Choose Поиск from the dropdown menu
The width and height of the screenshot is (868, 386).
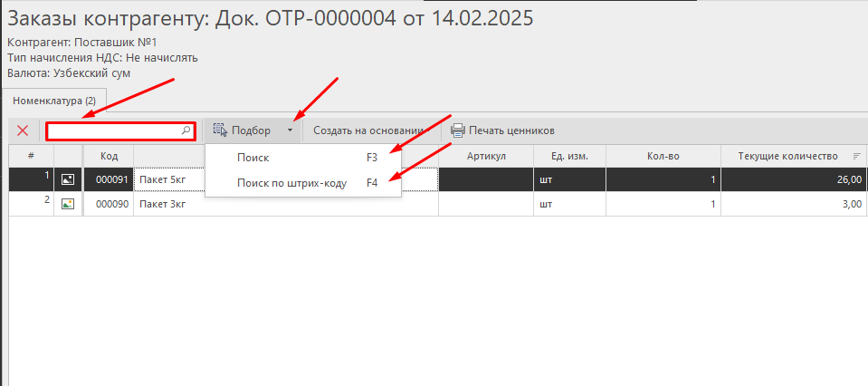[253, 158]
